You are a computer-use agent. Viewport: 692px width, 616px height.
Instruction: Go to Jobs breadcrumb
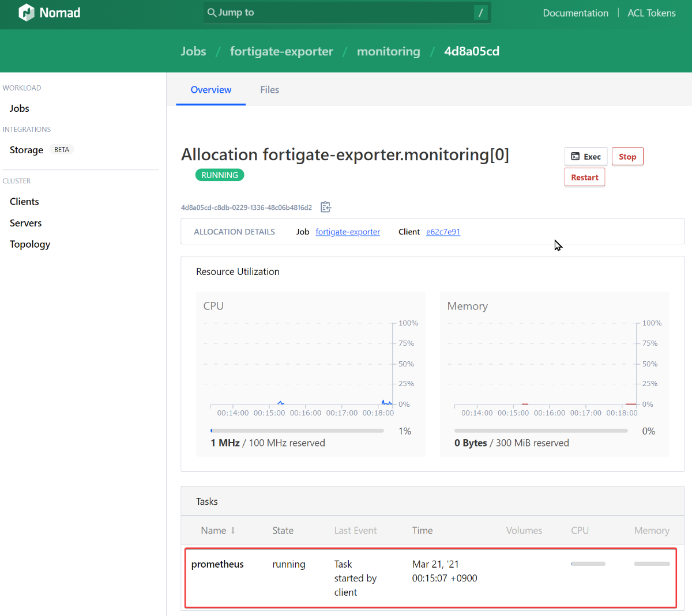tap(193, 51)
